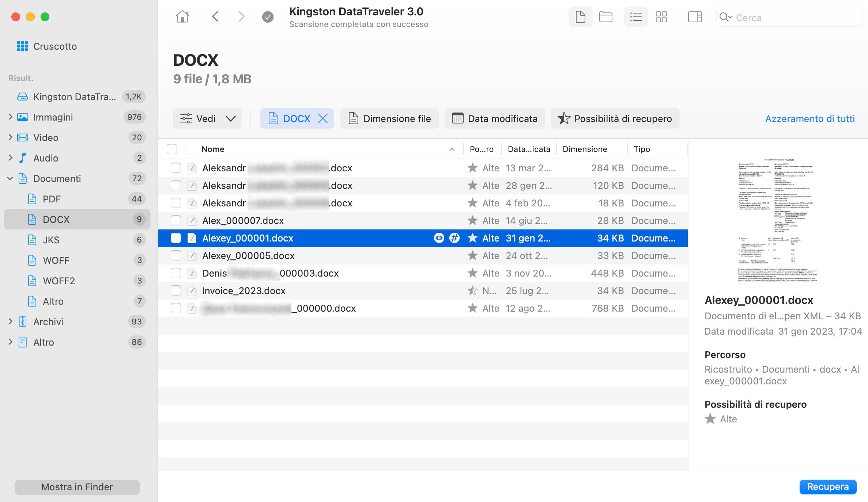
Task: Open Possibilità di recupero filter
Action: [x=615, y=118]
